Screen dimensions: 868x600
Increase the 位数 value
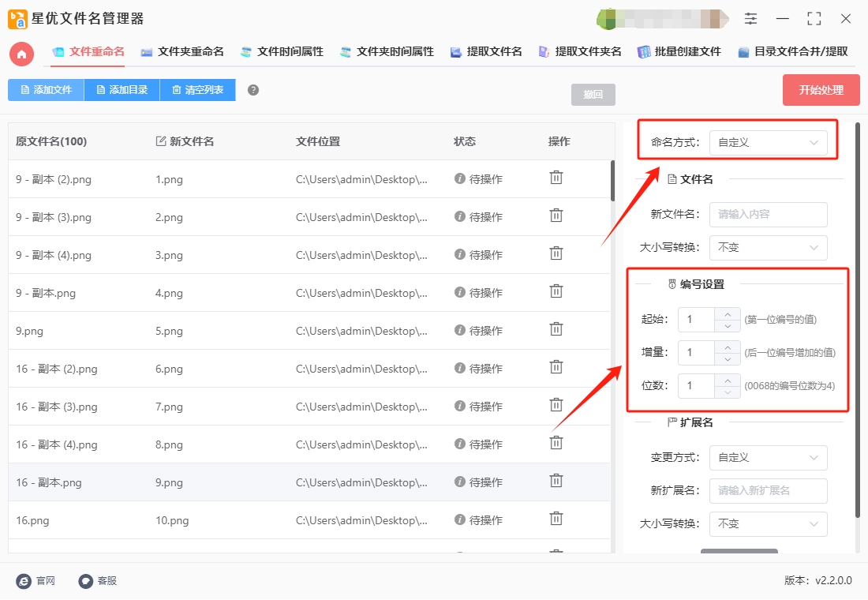pyautogui.click(x=728, y=381)
